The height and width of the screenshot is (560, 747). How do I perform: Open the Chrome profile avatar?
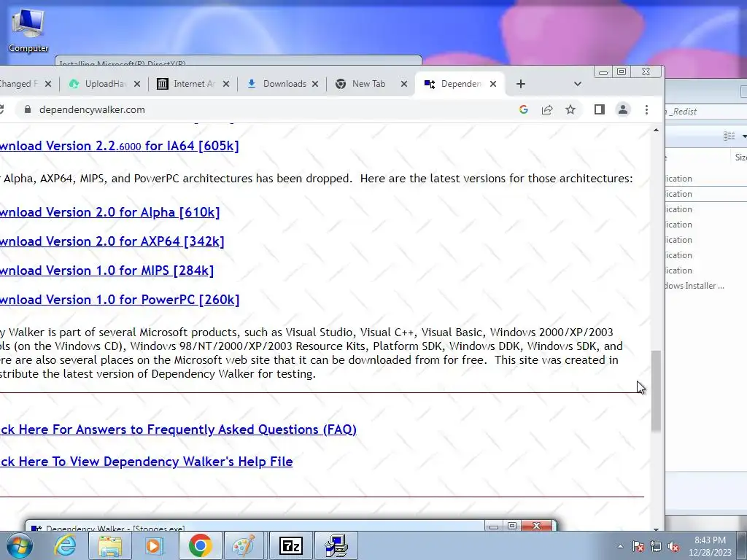623,109
